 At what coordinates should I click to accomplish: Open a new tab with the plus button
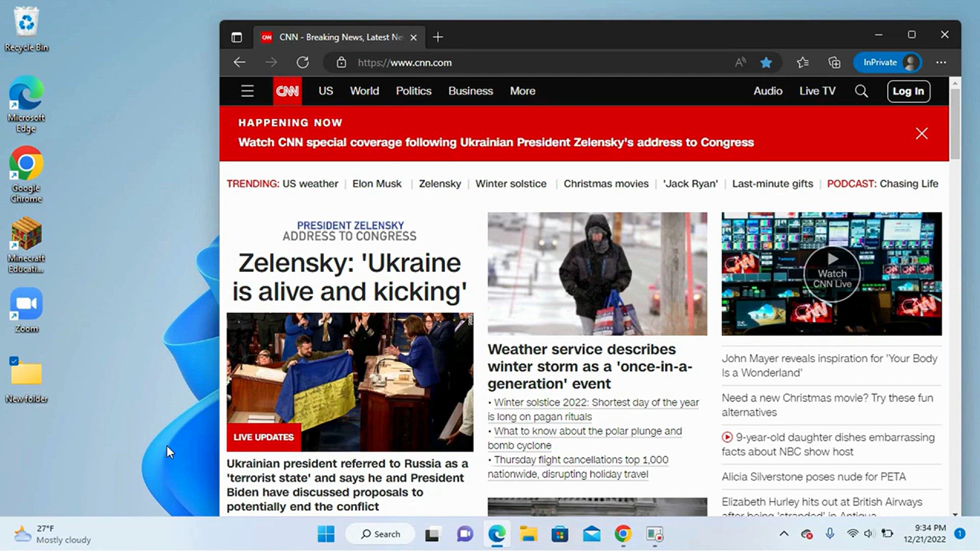click(x=438, y=37)
